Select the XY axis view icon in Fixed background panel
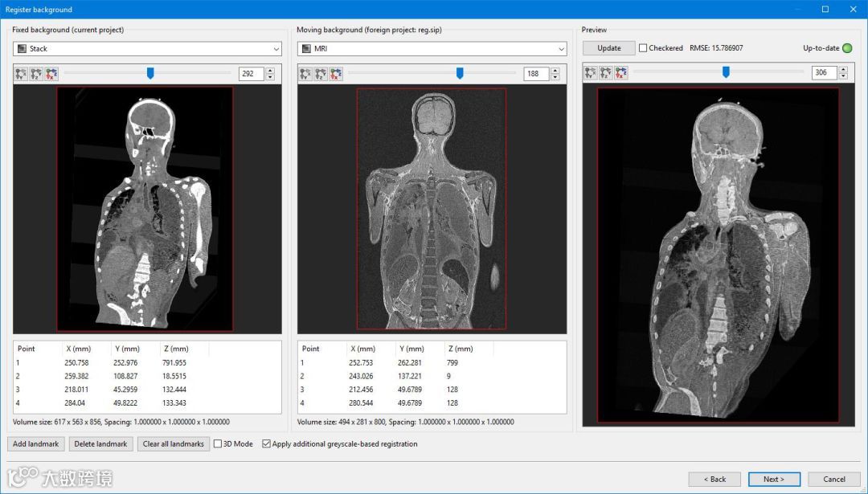 coord(21,74)
